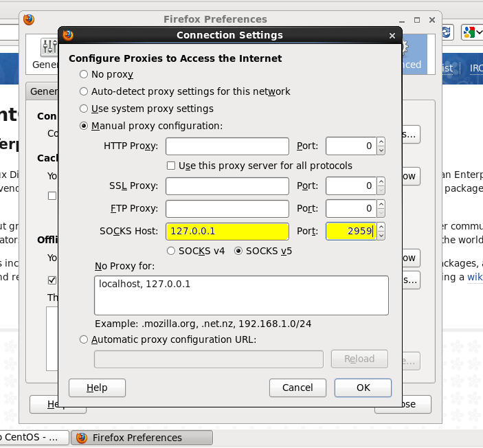Click the SOCKS port field showing 2959
483x448 pixels.
pos(351,231)
